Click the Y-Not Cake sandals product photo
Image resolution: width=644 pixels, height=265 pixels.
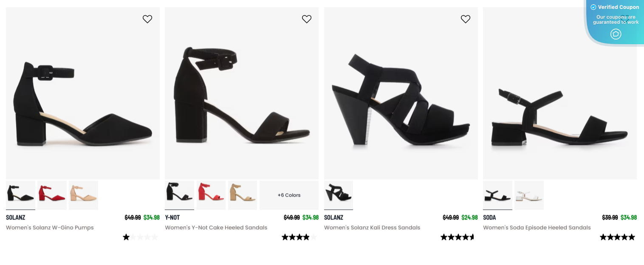pyautogui.click(x=241, y=93)
